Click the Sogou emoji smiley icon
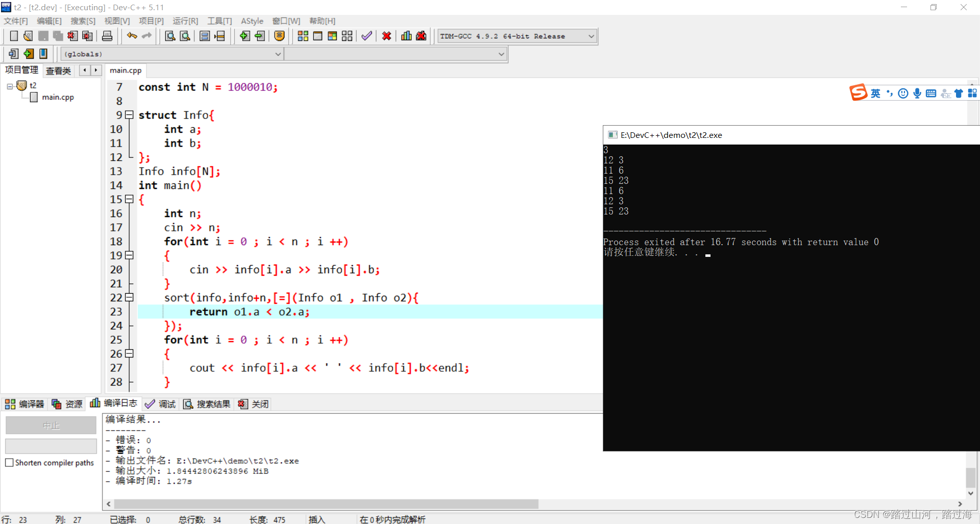Image resolution: width=980 pixels, height=524 pixels. (903, 93)
